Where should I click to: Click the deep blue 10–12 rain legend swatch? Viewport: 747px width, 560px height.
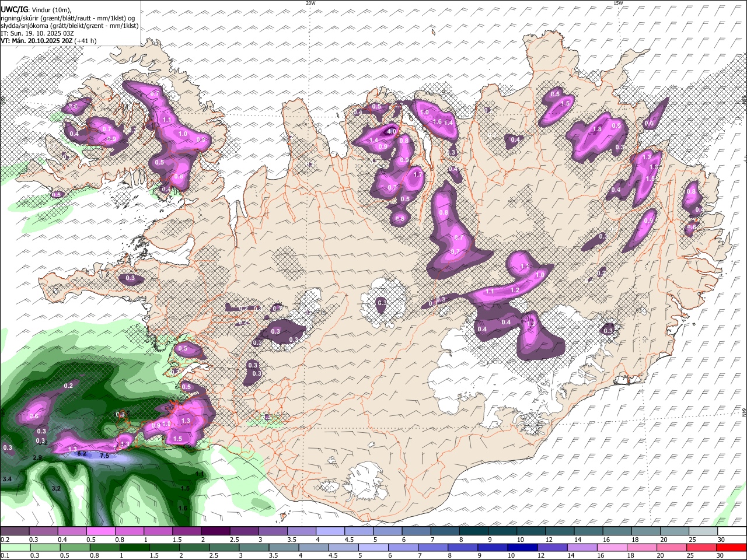pyautogui.click(x=523, y=547)
